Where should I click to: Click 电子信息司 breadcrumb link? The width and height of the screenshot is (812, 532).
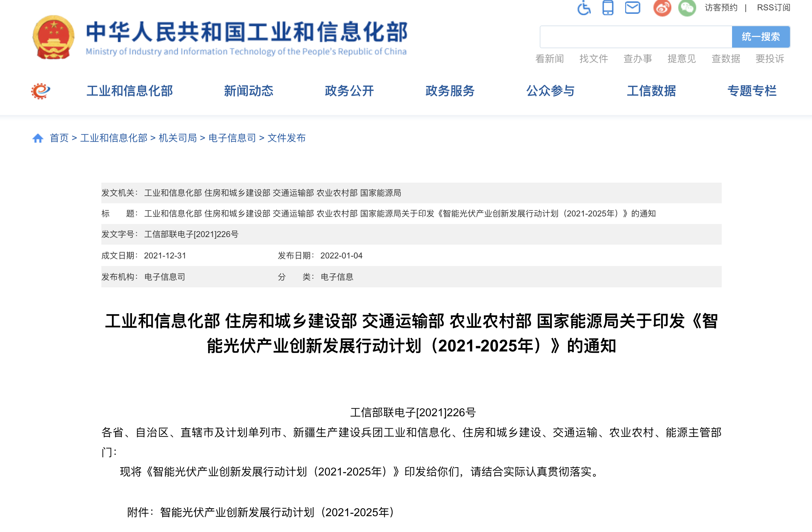pyautogui.click(x=232, y=138)
